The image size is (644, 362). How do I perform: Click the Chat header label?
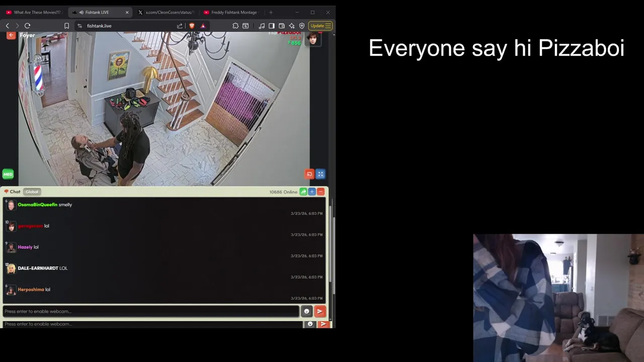pos(15,192)
